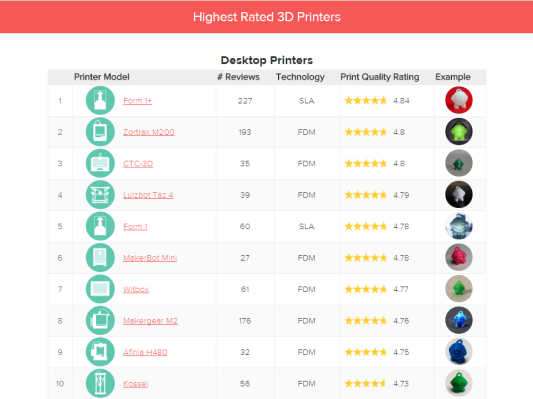Click the Makergear M2 star rating
533x399 pixels.
point(365,320)
